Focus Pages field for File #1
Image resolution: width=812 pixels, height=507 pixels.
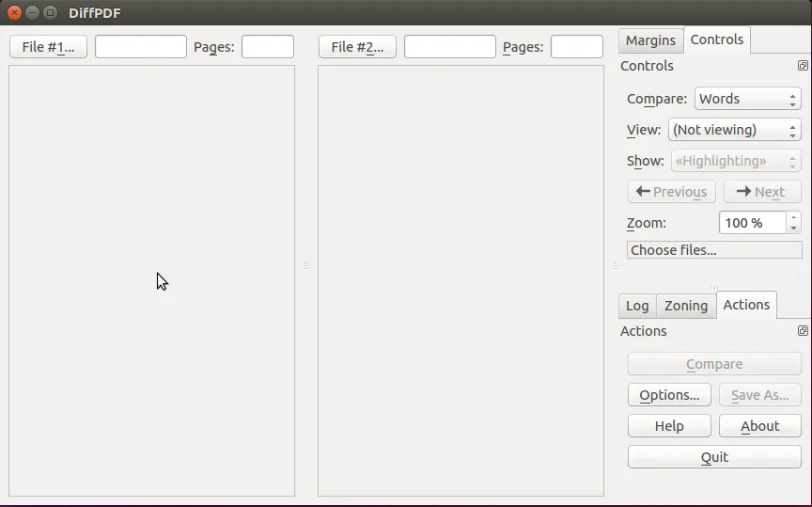pos(268,47)
